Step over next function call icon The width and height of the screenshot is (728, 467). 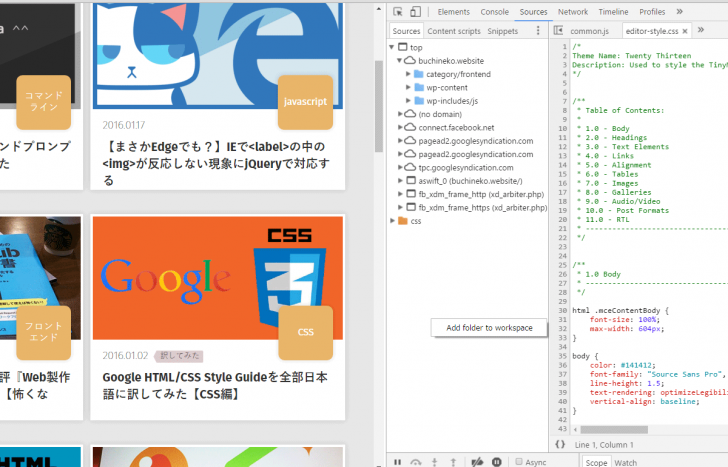[416, 462]
